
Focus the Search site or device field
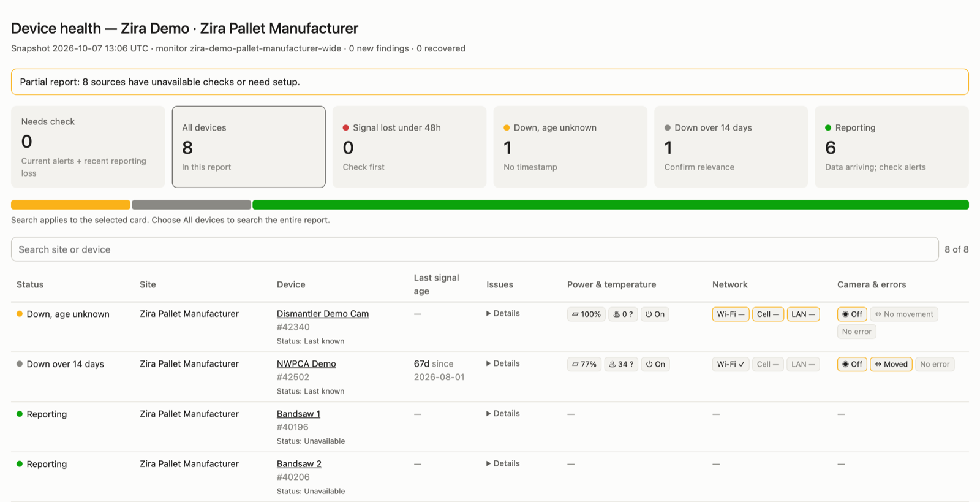click(x=475, y=249)
